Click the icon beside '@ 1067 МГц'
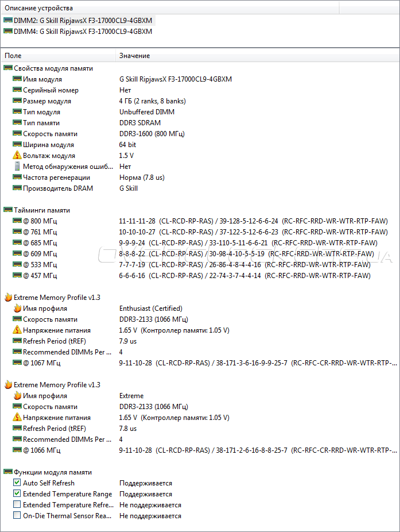This screenshot has width=400, height=532. point(17,363)
